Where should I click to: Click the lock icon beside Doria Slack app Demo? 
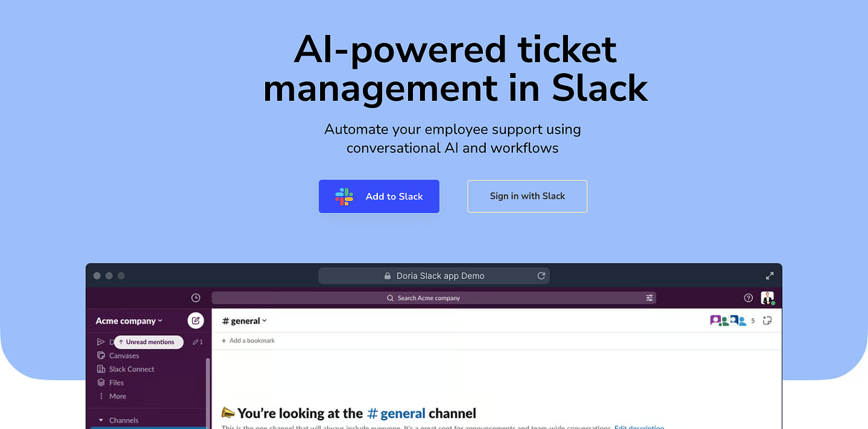tap(388, 276)
